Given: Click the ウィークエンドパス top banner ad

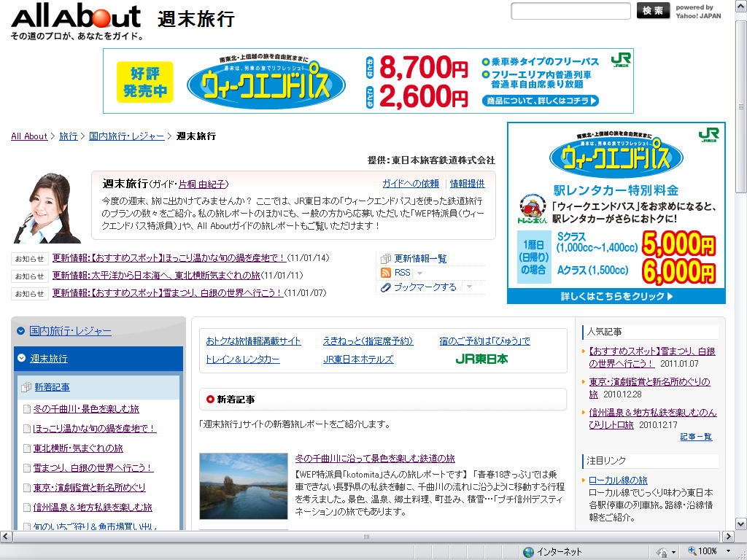Looking at the screenshot, I should click(368, 81).
